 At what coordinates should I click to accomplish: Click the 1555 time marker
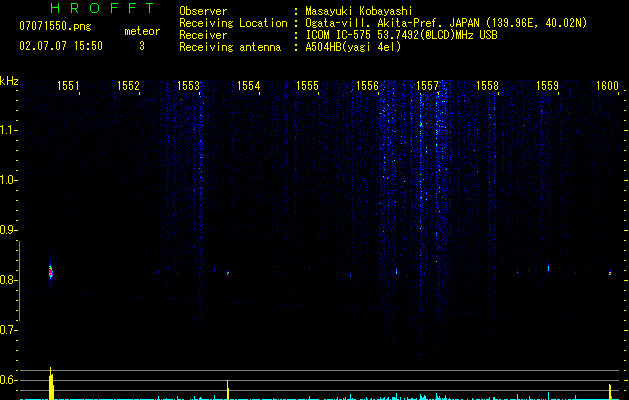pos(307,86)
